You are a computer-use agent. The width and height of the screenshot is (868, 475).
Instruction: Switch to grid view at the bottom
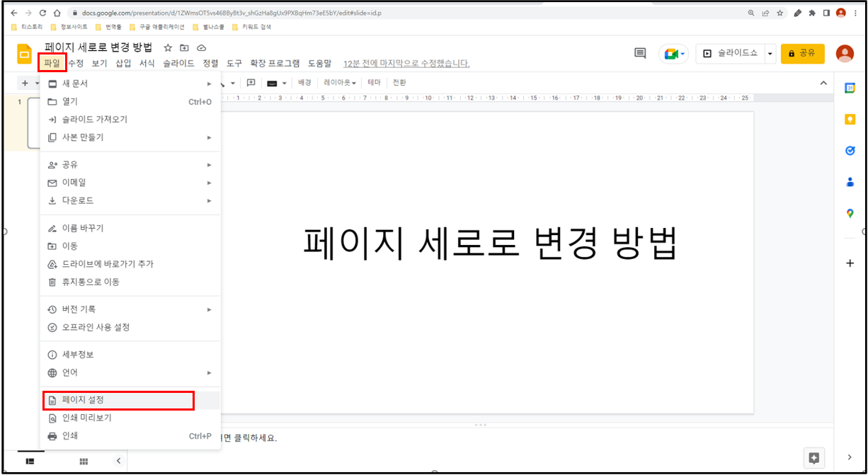[83, 461]
